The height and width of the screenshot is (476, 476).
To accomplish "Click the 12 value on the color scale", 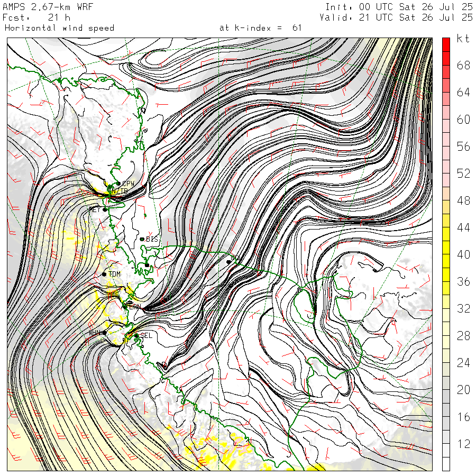I will click(x=463, y=444).
